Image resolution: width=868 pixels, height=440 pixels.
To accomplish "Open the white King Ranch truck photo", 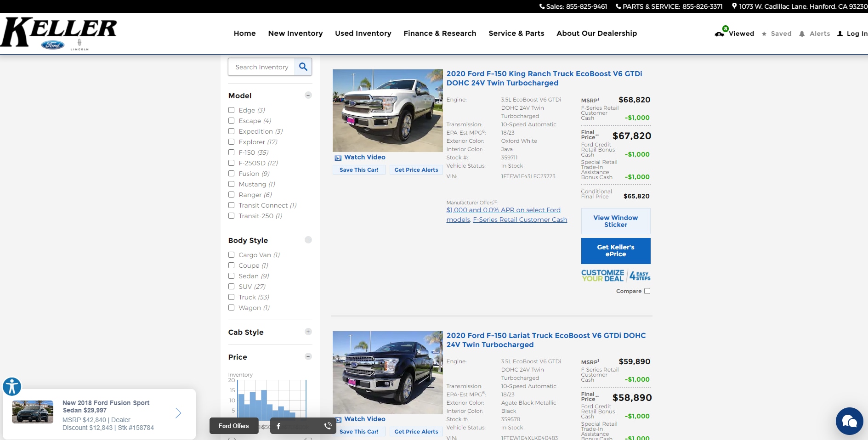I will pos(388,111).
